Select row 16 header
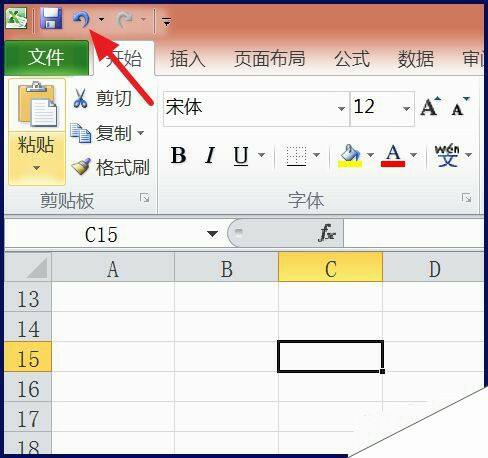 point(28,387)
